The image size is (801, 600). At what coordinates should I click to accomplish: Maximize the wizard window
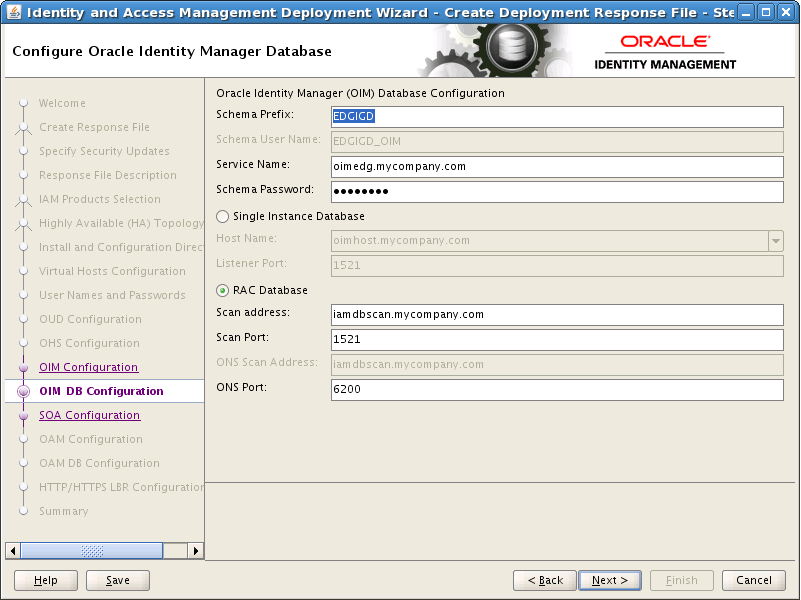766,12
